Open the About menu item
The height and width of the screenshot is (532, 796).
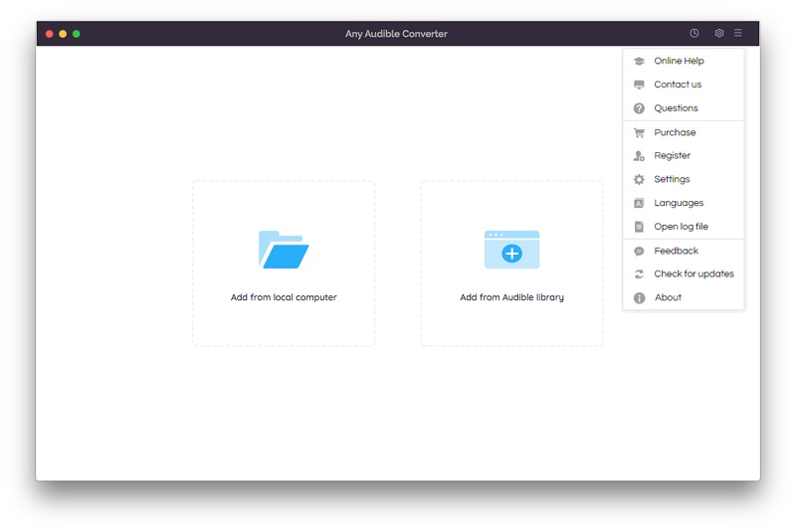(684, 297)
